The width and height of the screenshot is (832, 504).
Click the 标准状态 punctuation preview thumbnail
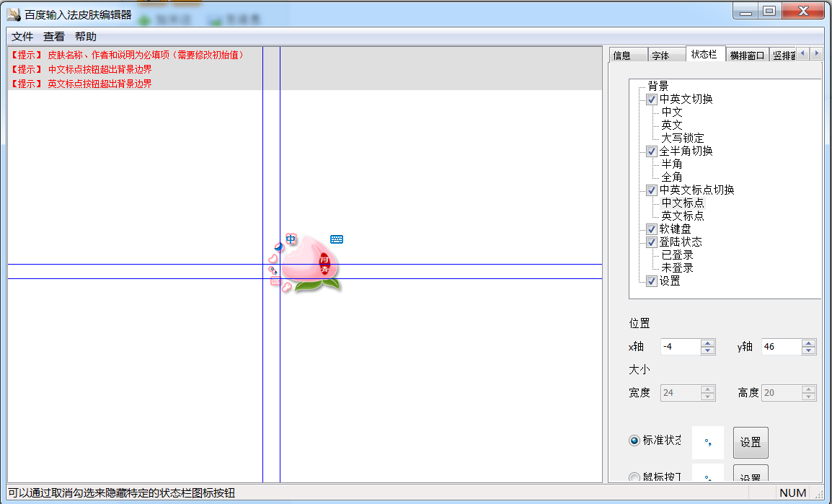click(x=708, y=443)
